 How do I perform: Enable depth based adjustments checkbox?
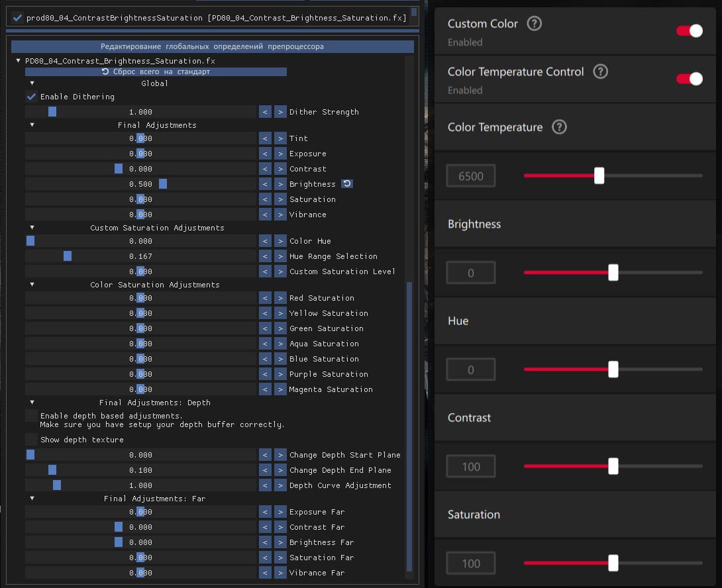[x=31, y=416]
